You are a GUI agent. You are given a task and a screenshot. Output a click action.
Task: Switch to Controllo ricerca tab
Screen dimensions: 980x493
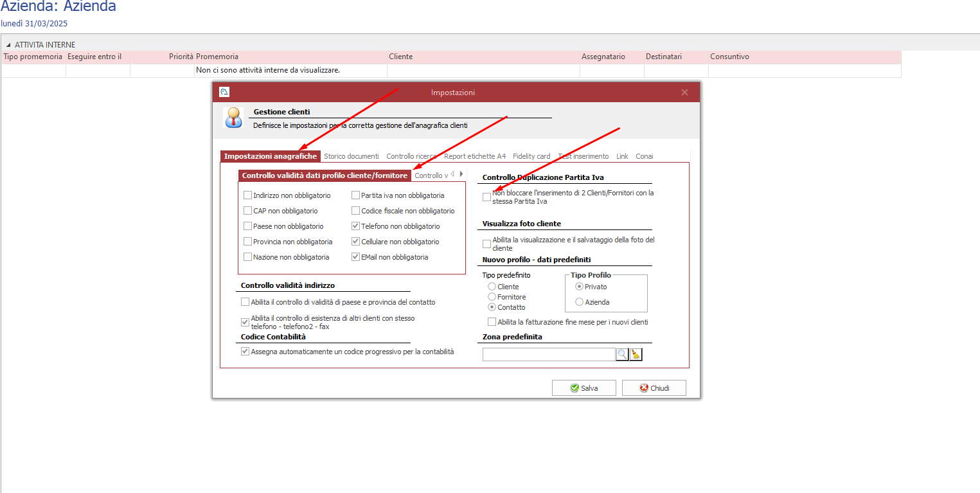point(412,156)
